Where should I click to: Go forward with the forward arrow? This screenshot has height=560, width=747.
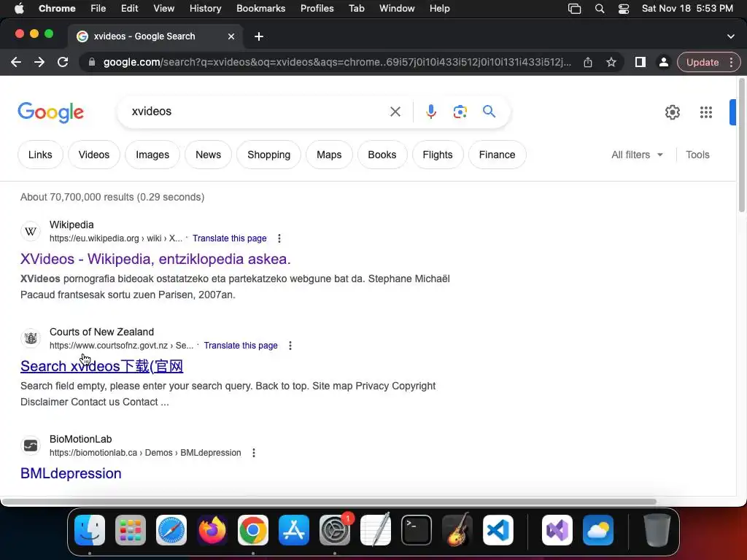pos(39,63)
